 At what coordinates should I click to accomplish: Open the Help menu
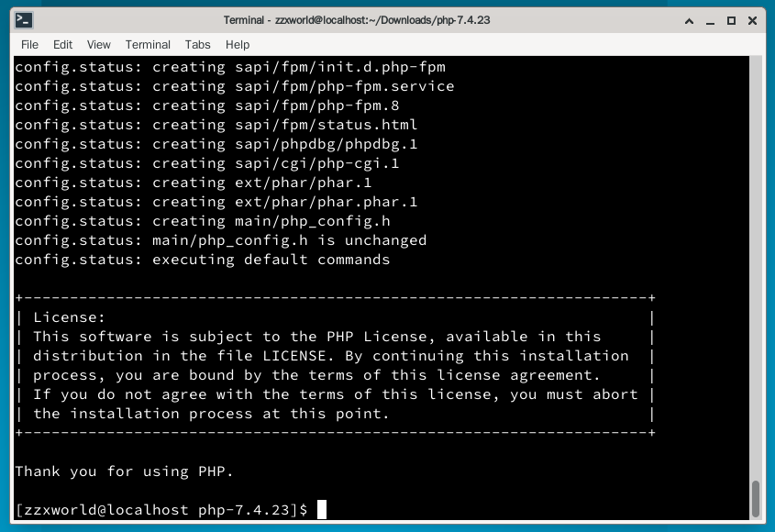[238, 44]
